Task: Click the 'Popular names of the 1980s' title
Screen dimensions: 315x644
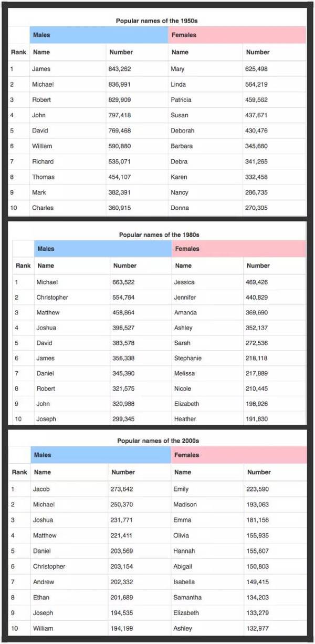Action: click(159, 235)
